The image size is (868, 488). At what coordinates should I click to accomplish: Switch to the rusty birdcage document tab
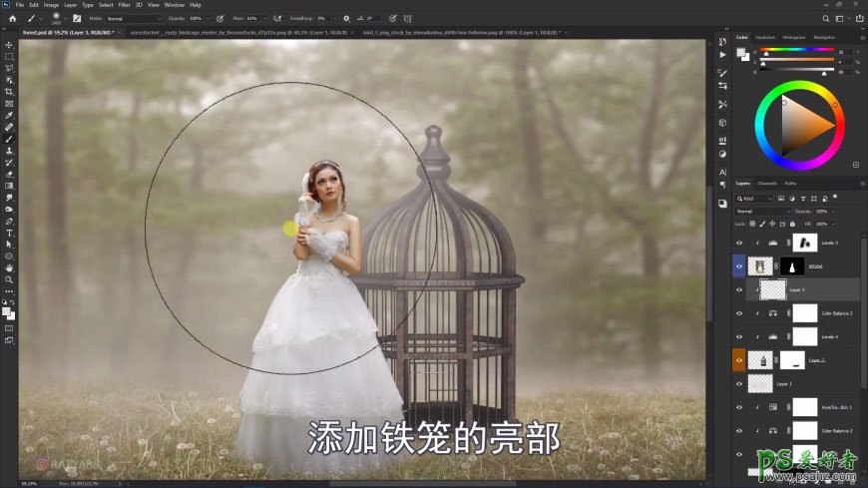238,33
